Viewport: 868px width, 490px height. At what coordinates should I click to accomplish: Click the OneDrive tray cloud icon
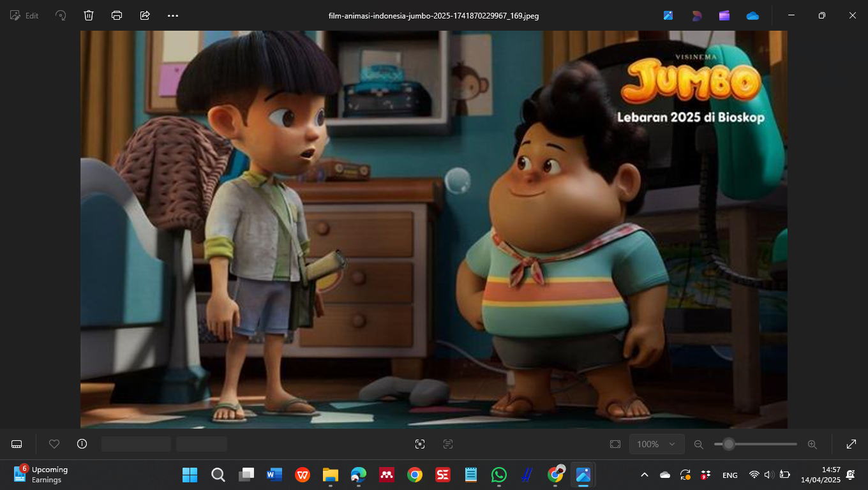click(665, 475)
